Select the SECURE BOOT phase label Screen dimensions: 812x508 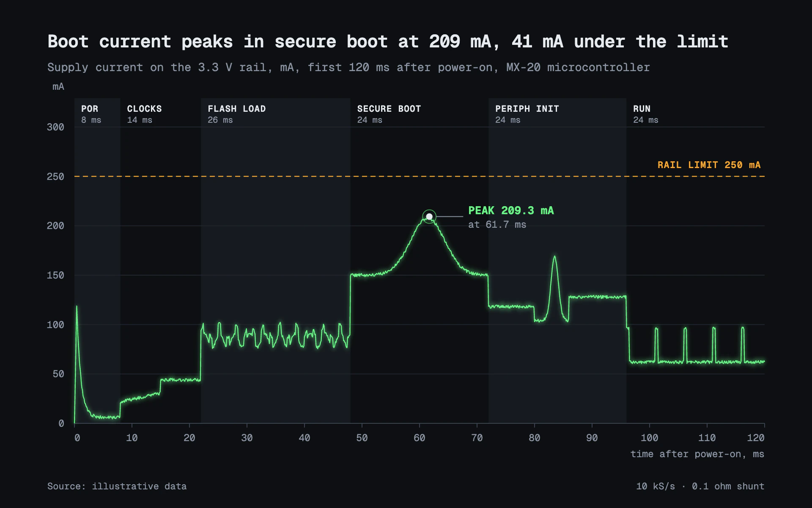point(389,109)
